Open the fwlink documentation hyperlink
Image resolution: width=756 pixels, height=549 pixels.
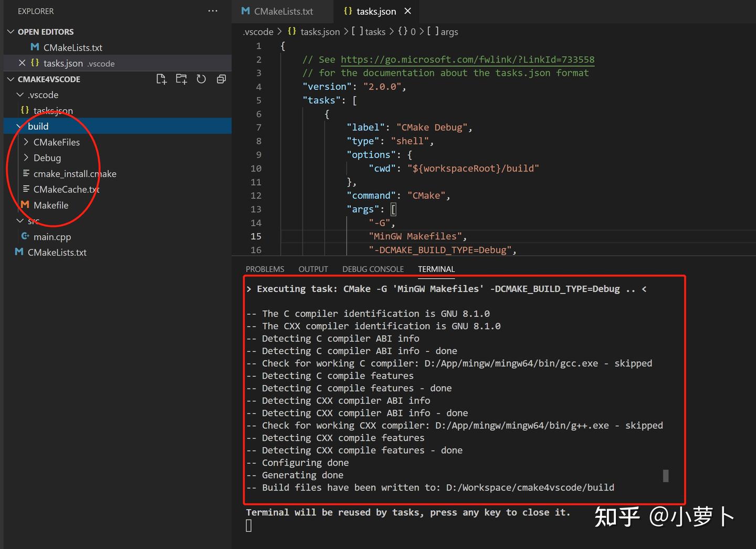[x=467, y=59]
